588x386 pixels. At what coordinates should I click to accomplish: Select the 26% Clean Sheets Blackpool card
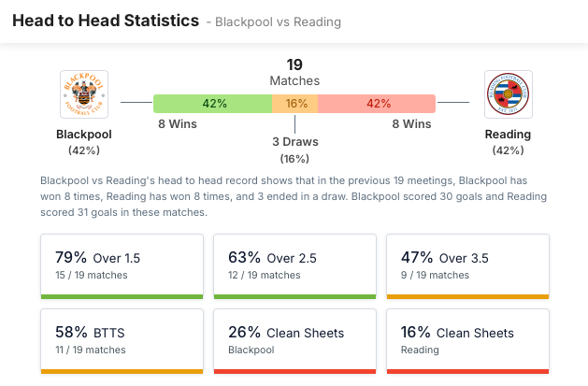click(294, 340)
